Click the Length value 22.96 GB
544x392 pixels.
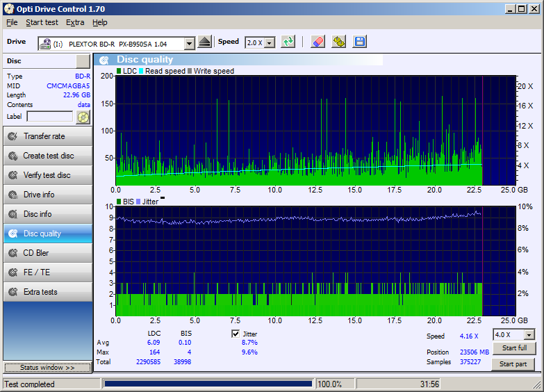(x=76, y=95)
